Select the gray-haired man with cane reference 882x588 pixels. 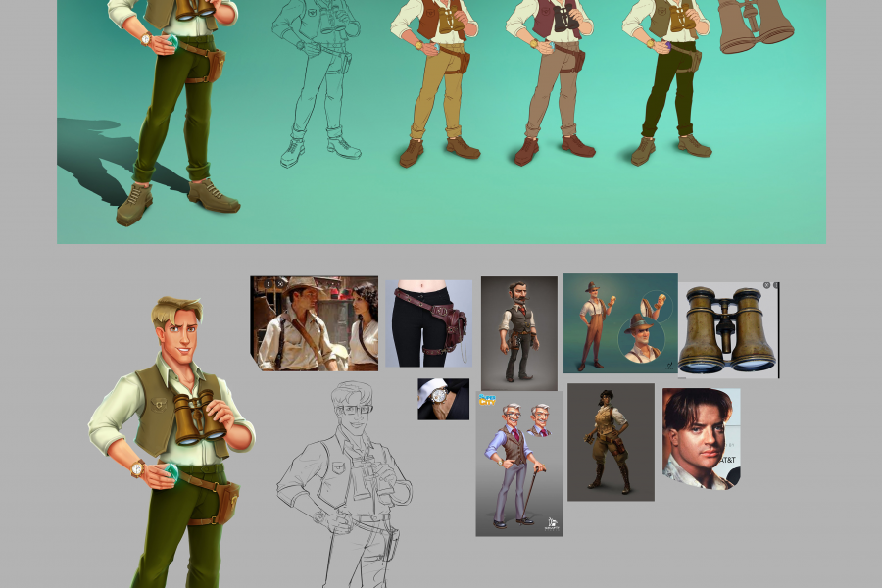click(518, 464)
